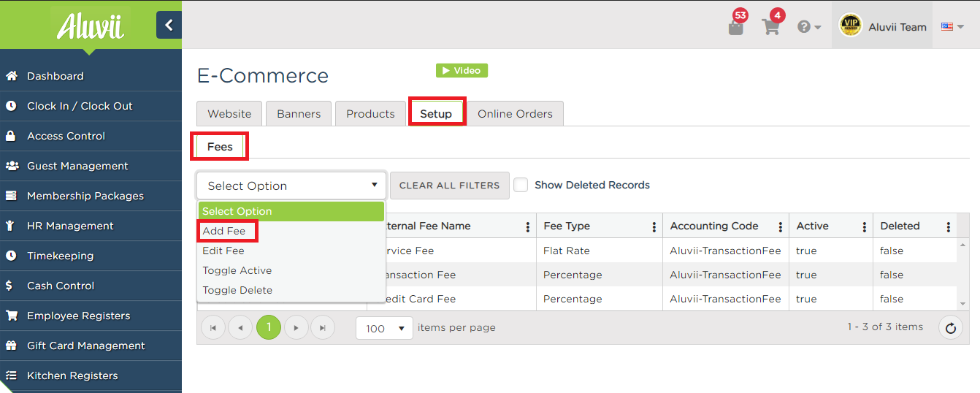Open the Select Option combo box
Viewport: 980px width, 393px height.
click(291, 186)
